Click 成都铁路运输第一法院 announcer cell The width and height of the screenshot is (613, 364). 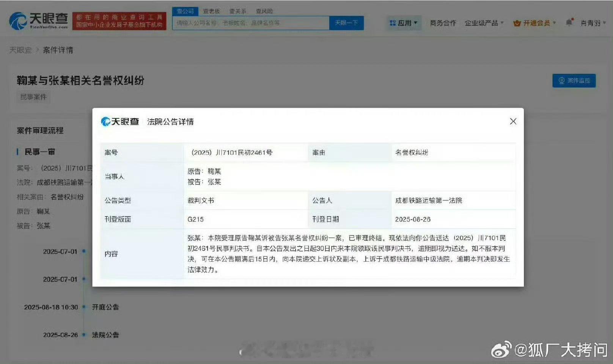pyautogui.click(x=429, y=201)
